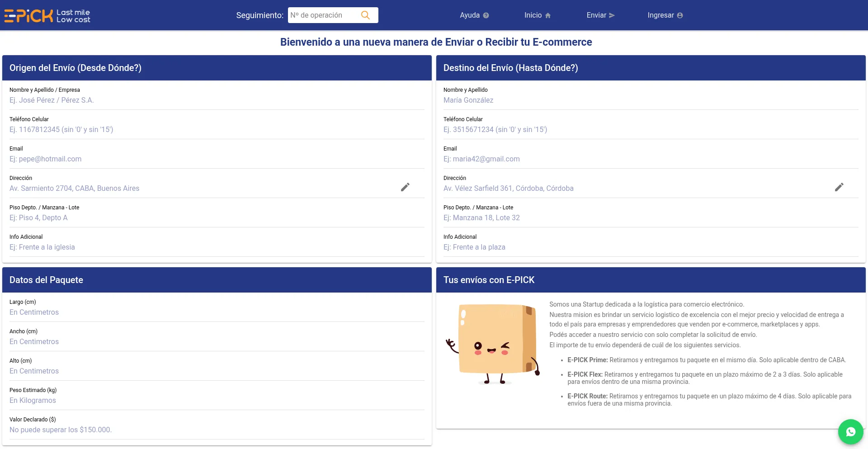Click the origin address edit pencil icon

tap(405, 187)
